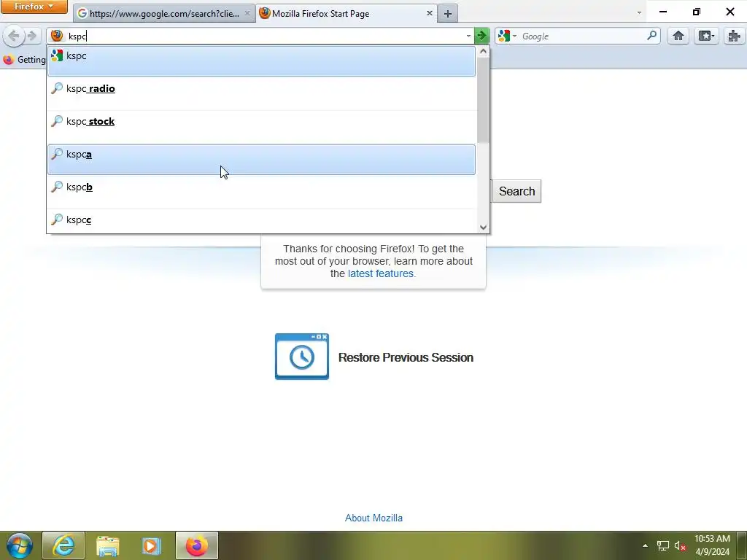Choose the kspcb suggestion

tap(262, 192)
